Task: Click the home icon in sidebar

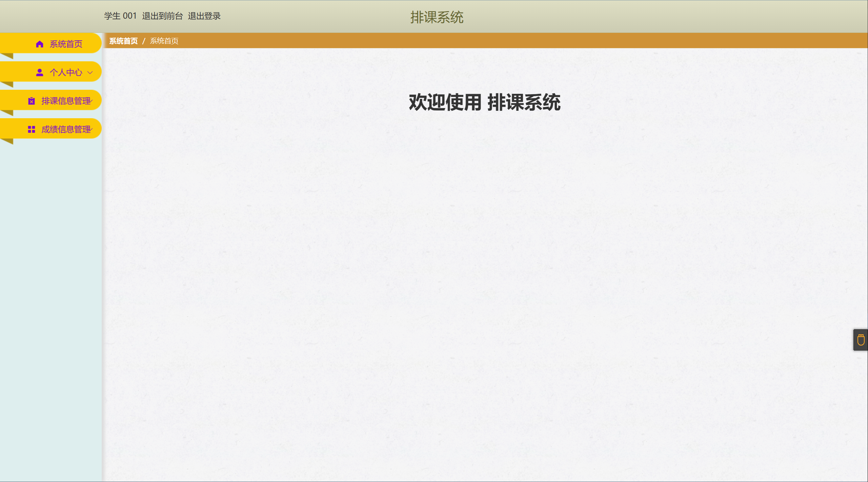Action: (40, 44)
